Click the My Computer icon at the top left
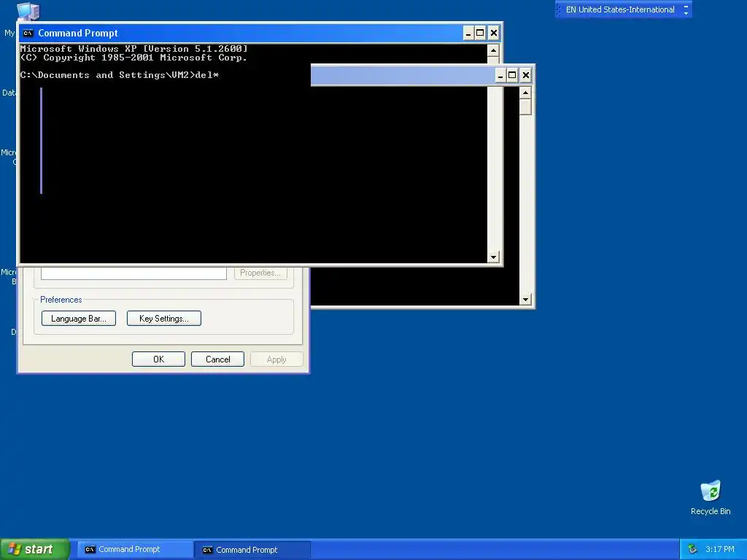This screenshot has height=560, width=747. [28, 10]
